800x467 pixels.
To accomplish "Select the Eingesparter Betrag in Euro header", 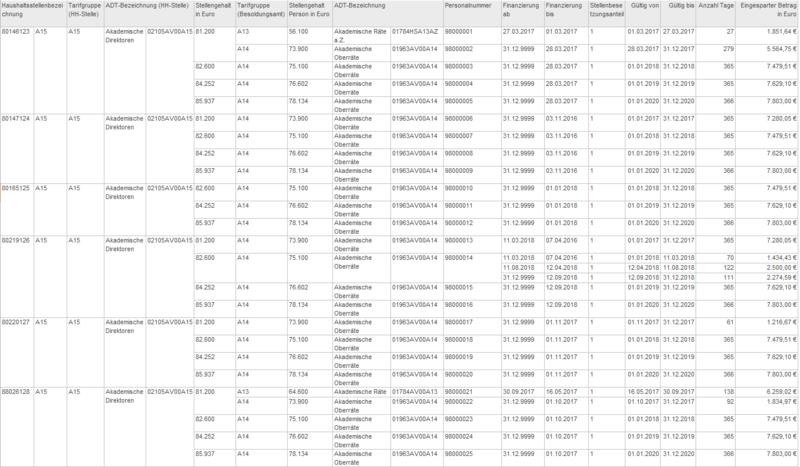I will [768, 12].
